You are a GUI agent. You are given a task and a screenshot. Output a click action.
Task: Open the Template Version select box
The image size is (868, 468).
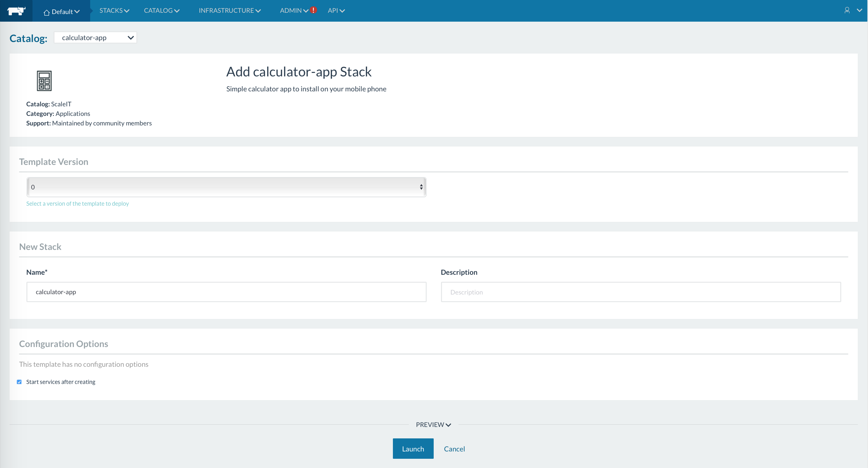pos(226,187)
